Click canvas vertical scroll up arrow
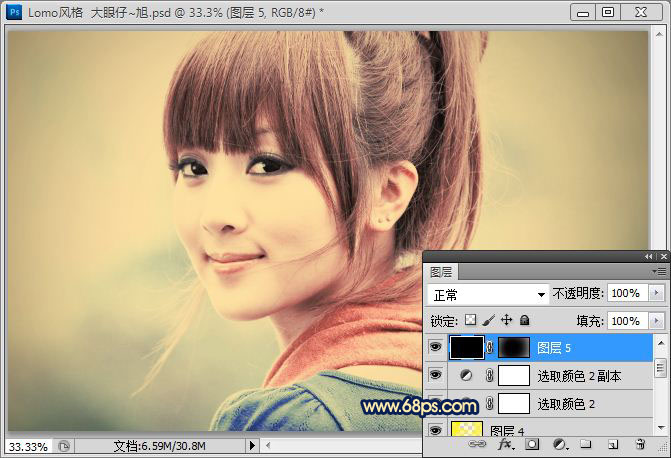 coord(659,34)
